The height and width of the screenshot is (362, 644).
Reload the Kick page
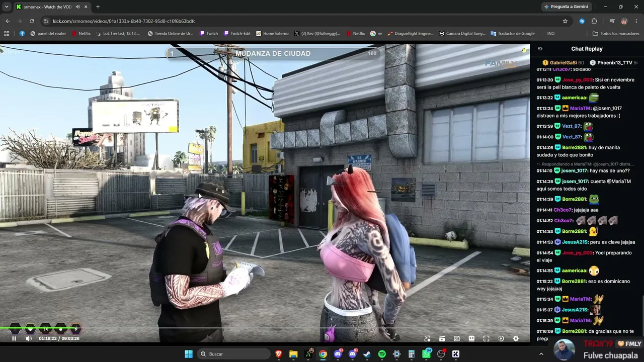32,21
